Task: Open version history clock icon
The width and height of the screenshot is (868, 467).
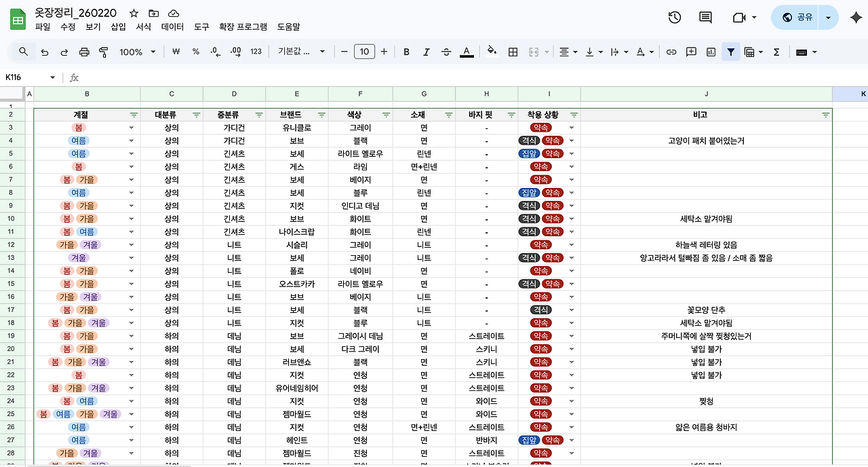Action: [x=674, y=18]
